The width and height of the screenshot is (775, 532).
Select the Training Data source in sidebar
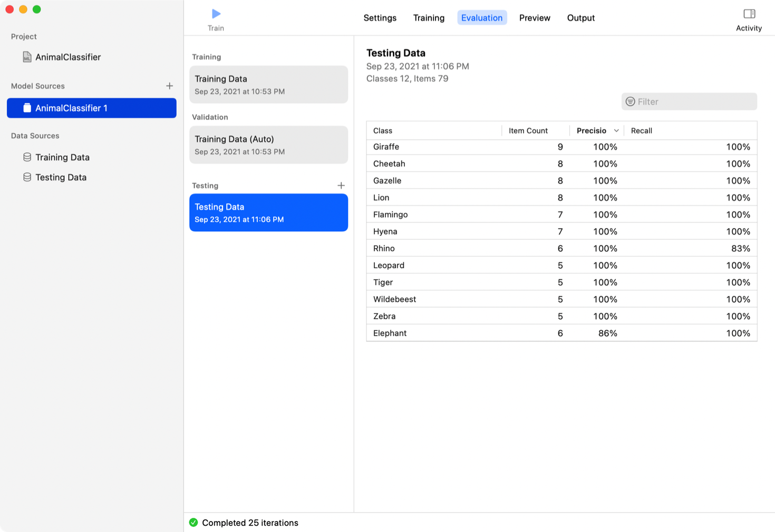tap(62, 157)
